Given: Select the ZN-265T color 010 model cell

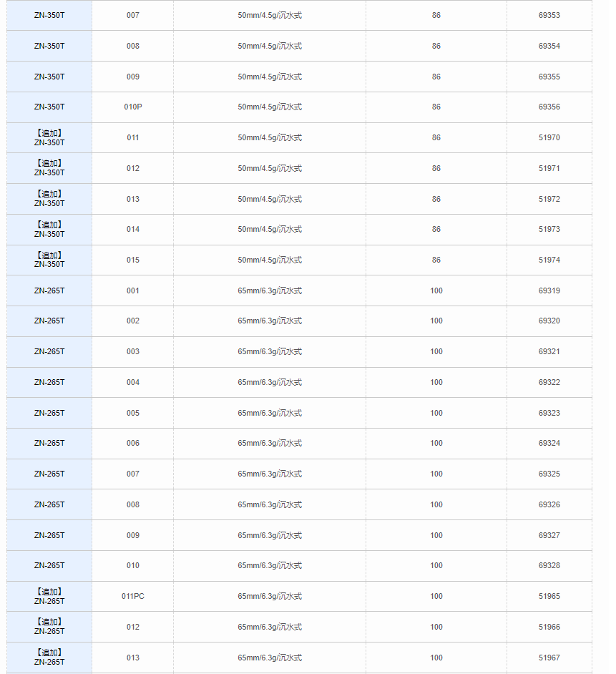Looking at the screenshot, I should click(49, 565).
